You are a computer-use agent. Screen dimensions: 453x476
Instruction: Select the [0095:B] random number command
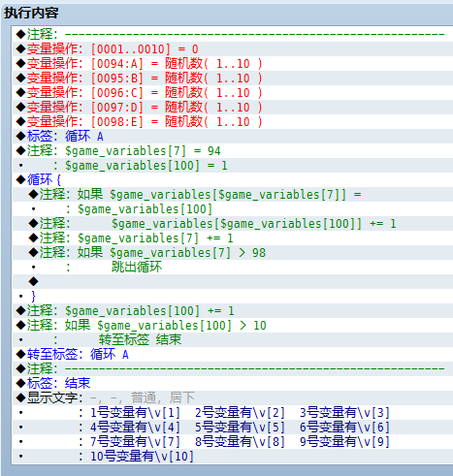pyautogui.click(x=232, y=78)
